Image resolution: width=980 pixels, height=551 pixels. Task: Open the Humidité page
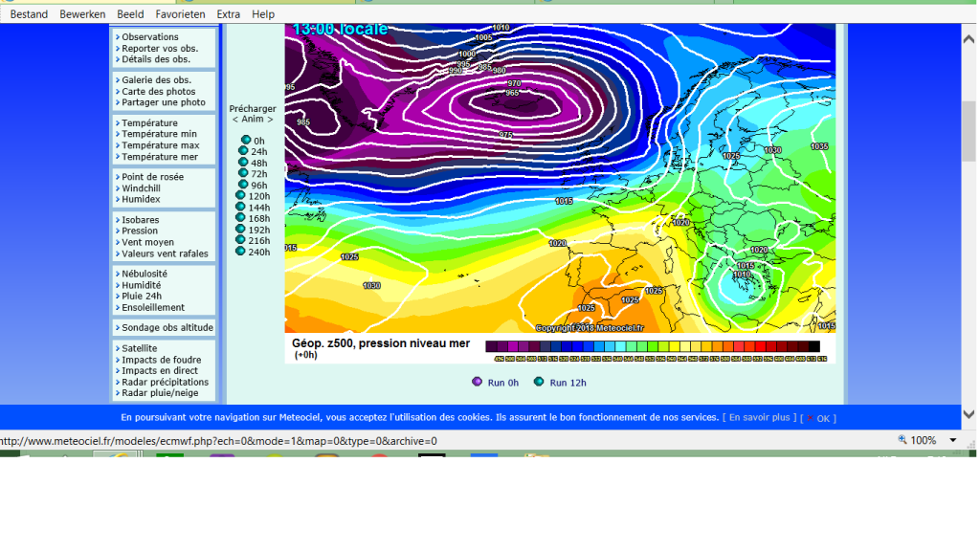coord(142,285)
